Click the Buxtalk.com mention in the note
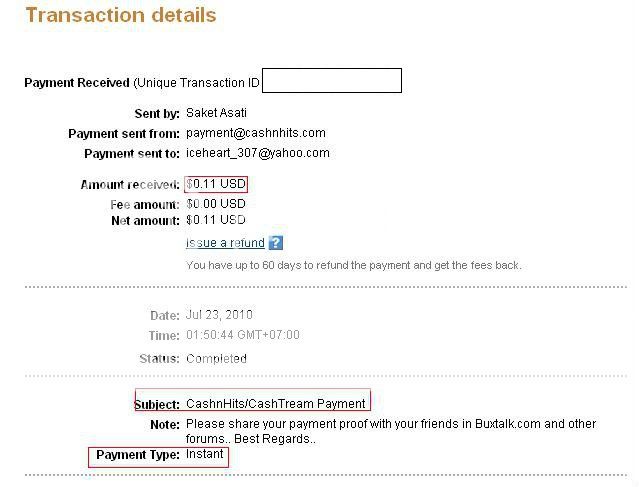This screenshot has width=639, height=487. [508, 424]
